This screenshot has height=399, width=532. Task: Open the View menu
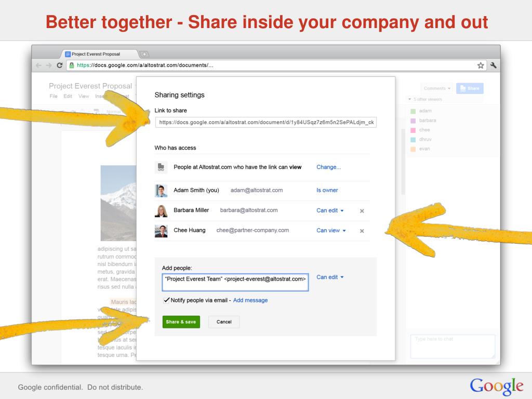(x=84, y=96)
